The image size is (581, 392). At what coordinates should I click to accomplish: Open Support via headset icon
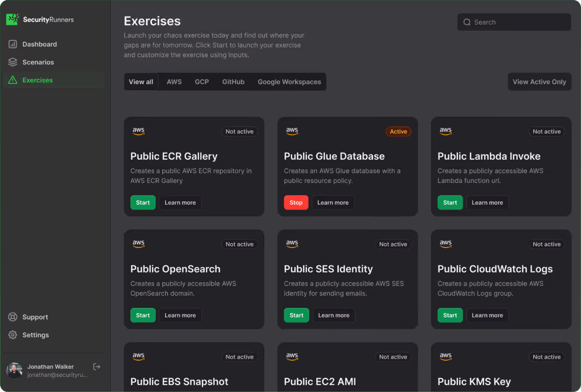13,317
